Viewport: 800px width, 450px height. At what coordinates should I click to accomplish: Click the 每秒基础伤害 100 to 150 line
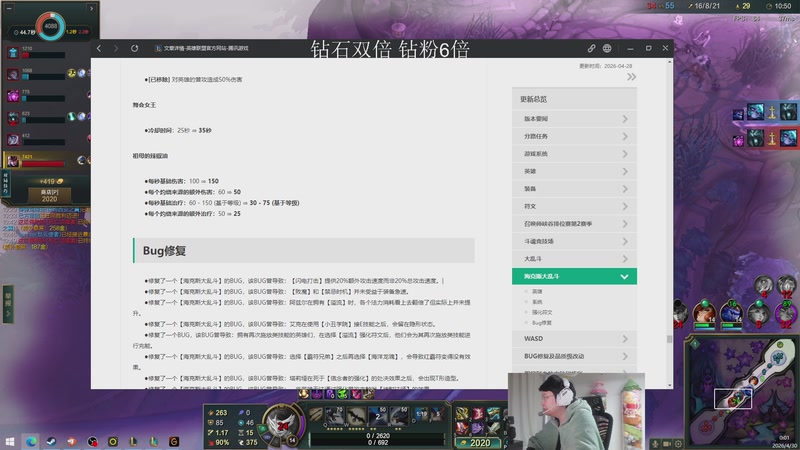pos(182,181)
